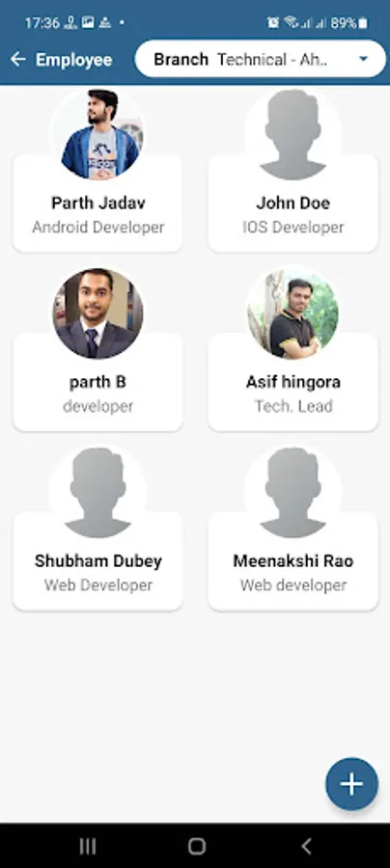Open the parth B developer card
This screenshot has width=390, height=868.
98,382
